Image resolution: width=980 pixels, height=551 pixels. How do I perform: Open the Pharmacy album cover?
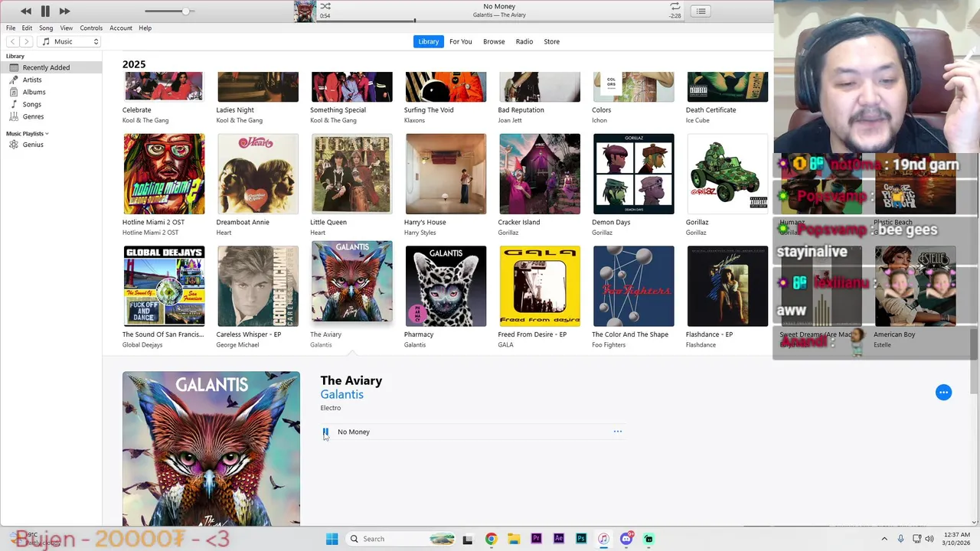[446, 285]
